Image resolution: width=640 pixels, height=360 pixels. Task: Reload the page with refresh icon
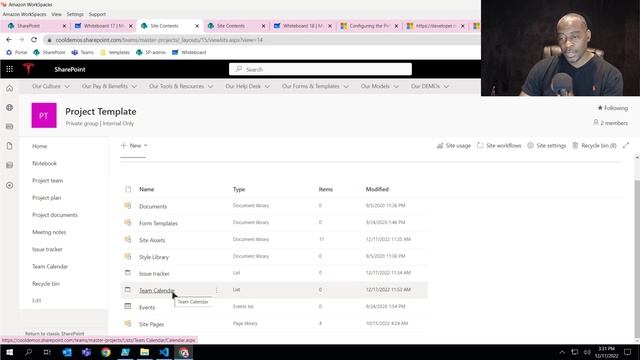pos(34,40)
